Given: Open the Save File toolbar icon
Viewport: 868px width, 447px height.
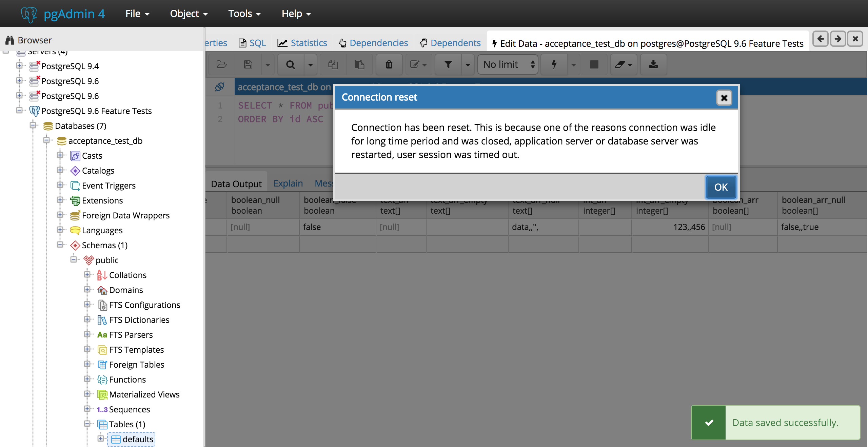Looking at the screenshot, I should [x=248, y=64].
